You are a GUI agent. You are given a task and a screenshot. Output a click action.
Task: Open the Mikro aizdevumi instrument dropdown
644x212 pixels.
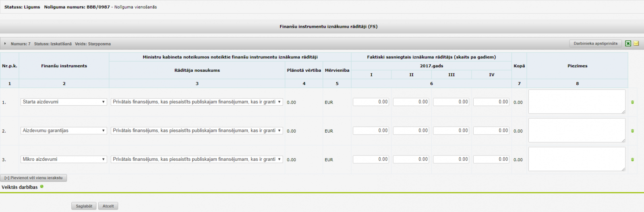(x=64, y=159)
